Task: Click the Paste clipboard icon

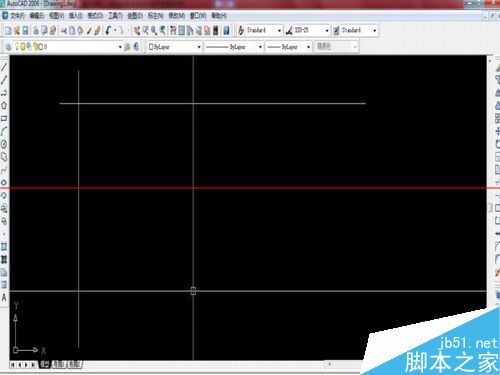Action: coord(80,31)
